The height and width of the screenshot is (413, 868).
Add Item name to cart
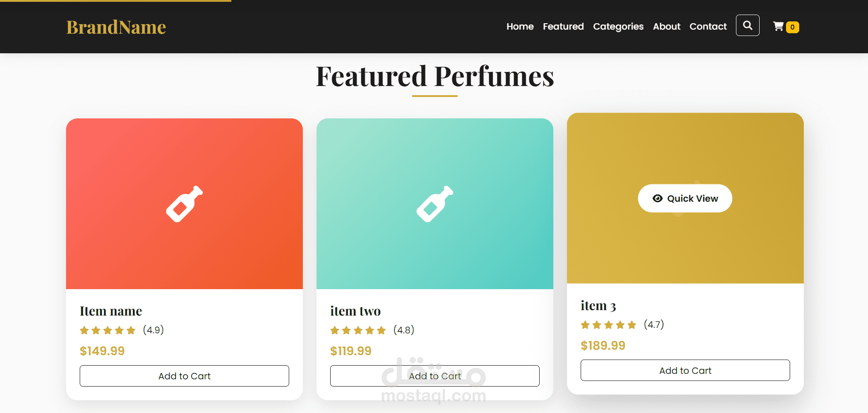click(184, 376)
